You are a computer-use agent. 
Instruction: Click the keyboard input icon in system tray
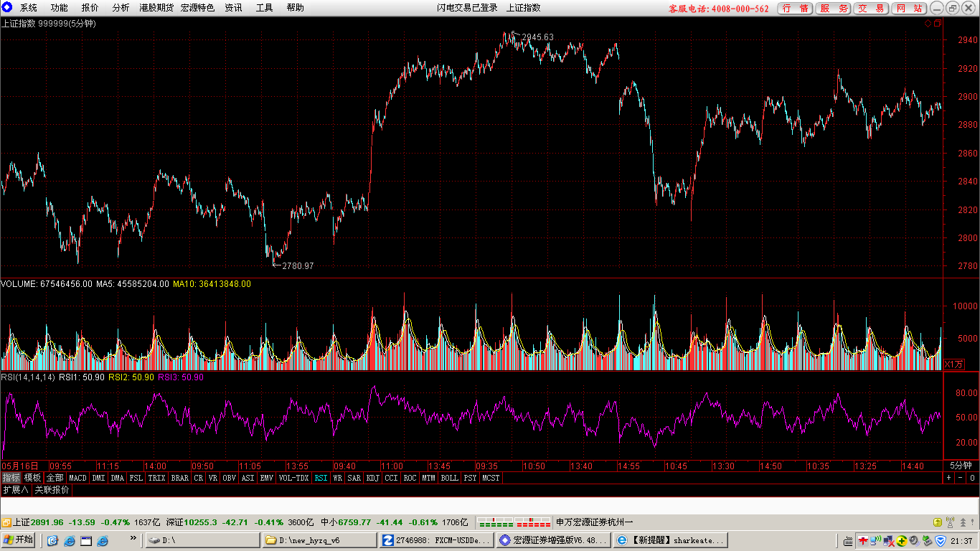point(848,540)
